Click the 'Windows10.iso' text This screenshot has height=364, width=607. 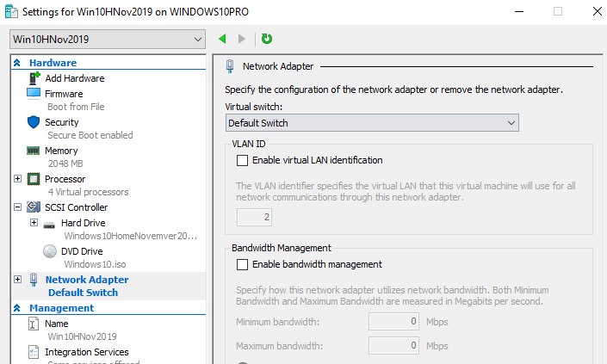tap(95, 264)
